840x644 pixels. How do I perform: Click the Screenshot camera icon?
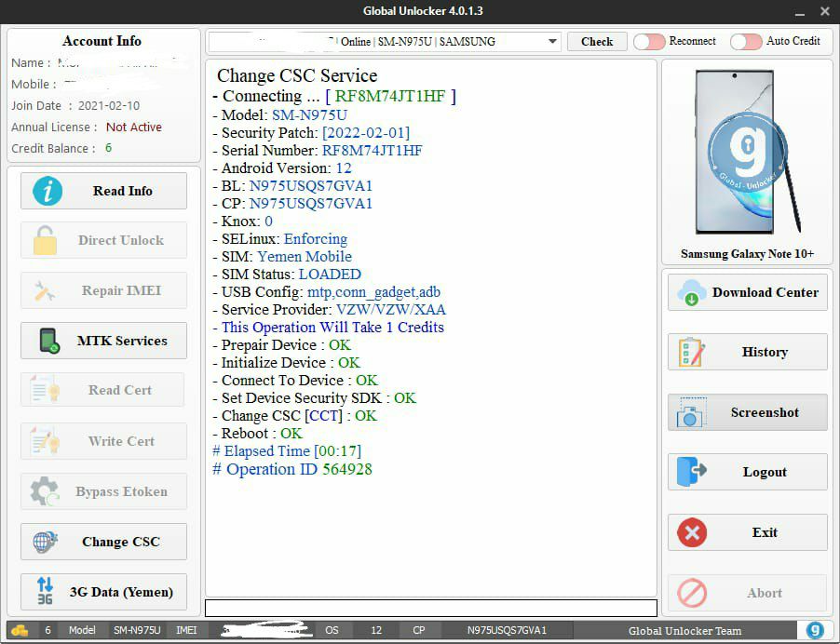pyautogui.click(x=691, y=412)
